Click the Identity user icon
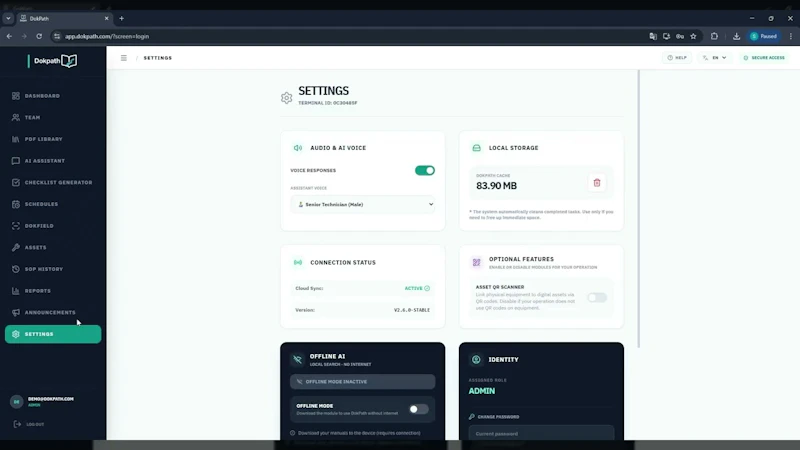Screen dimensions: 800x450 [476, 360]
